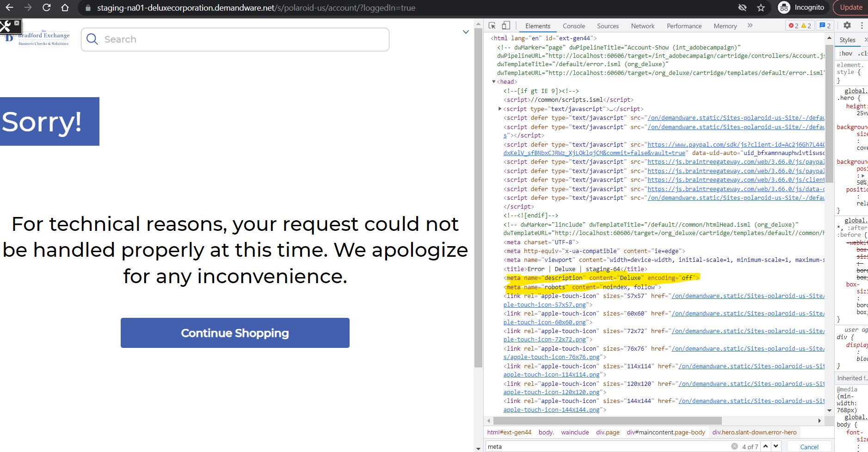Expand the collapsed script text/javascript node

(500, 109)
